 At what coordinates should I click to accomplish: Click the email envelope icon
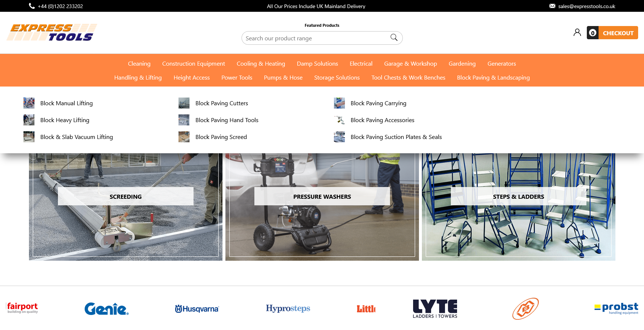coord(552,6)
